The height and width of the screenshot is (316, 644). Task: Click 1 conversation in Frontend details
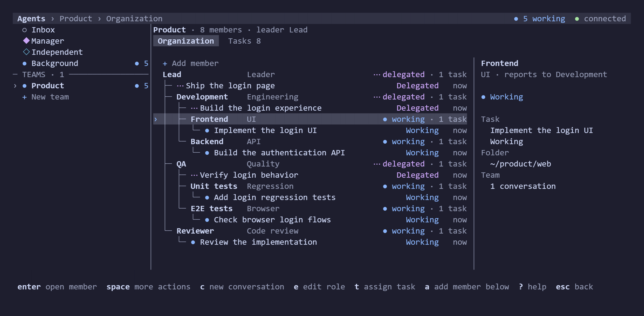click(x=523, y=186)
